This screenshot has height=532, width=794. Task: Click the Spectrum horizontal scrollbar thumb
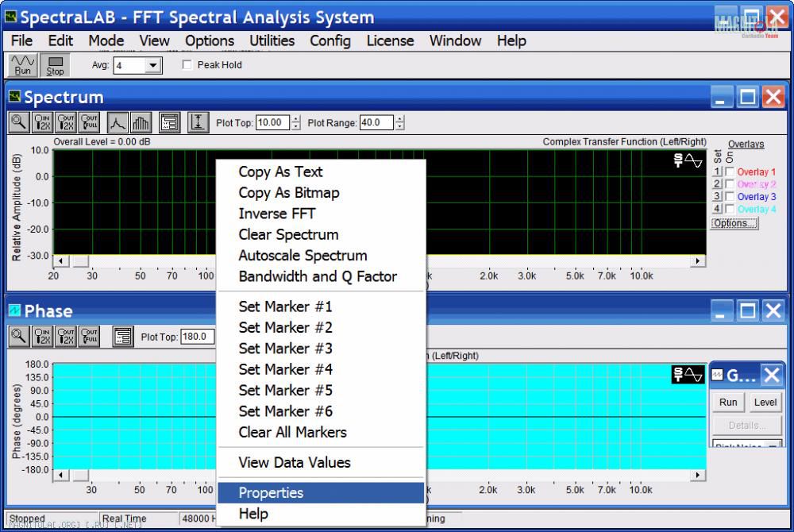(x=81, y=261)
